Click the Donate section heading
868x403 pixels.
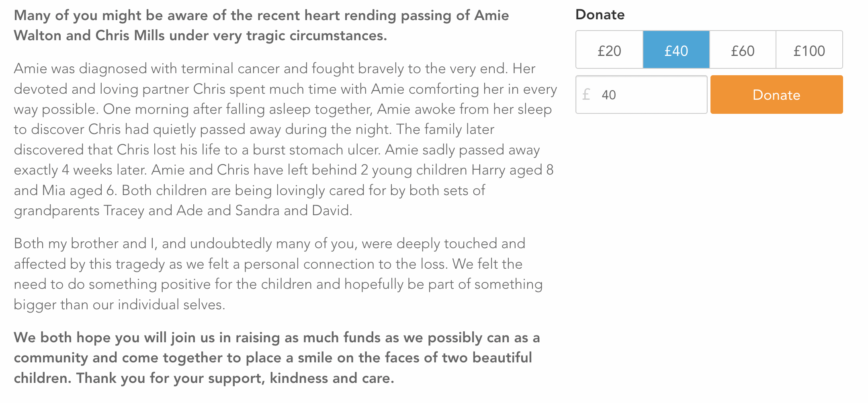pos(600,14)
